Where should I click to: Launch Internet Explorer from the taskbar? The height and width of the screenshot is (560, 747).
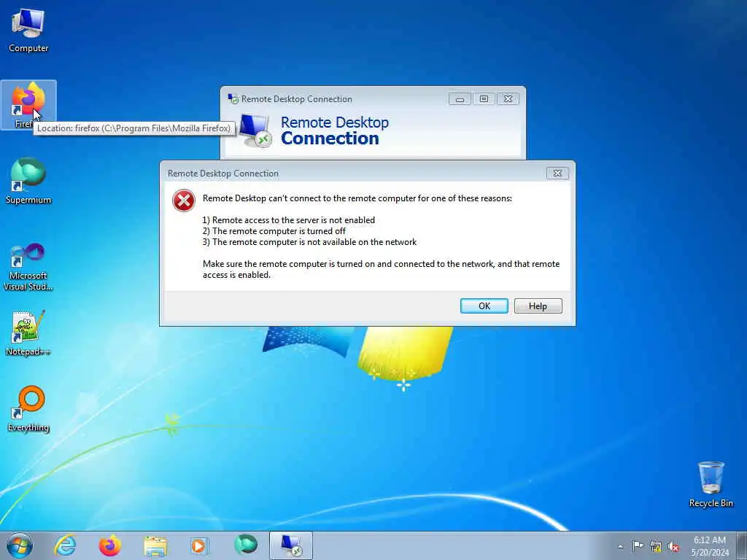65,545
